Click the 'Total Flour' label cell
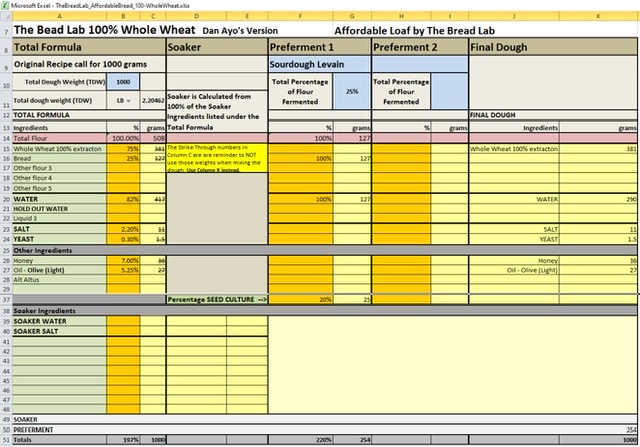640x447 pixels. [x=60, y=138]
